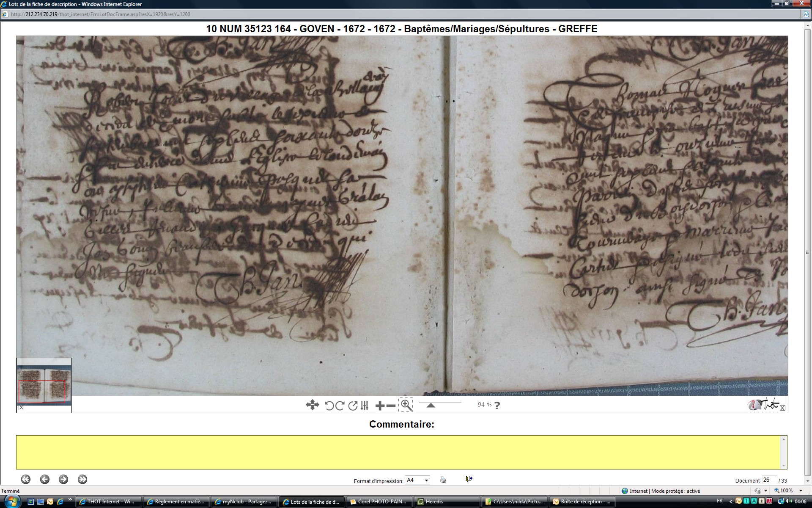812x508 pixels.
Task: Close the Thot logo panel
Action: [782, 408]
